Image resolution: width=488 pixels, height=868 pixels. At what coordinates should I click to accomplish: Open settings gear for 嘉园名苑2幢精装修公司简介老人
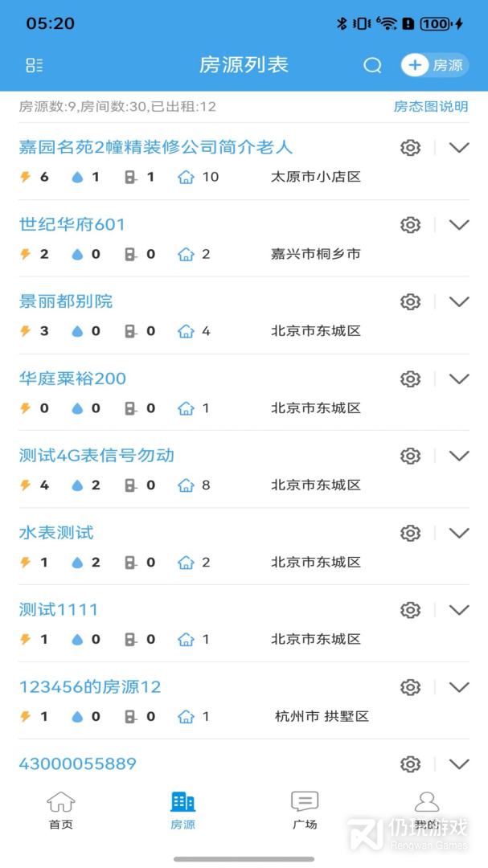(x=410, y=147)
